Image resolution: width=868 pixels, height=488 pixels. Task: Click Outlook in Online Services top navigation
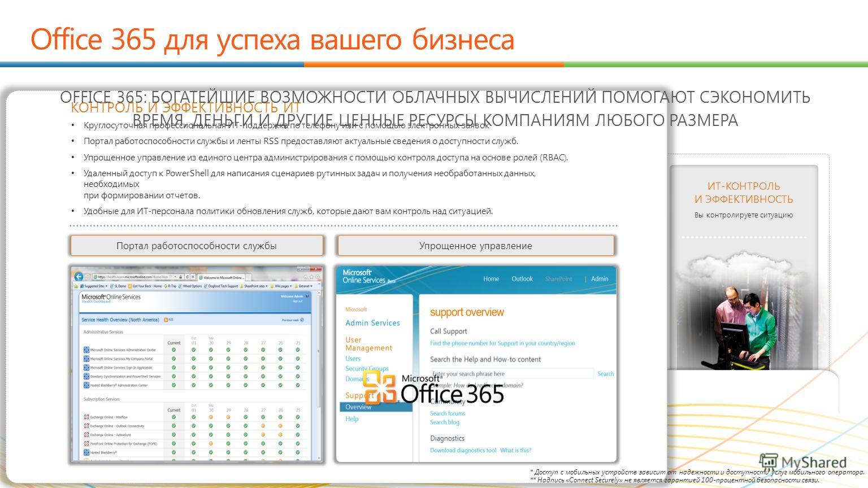point(522,278)
